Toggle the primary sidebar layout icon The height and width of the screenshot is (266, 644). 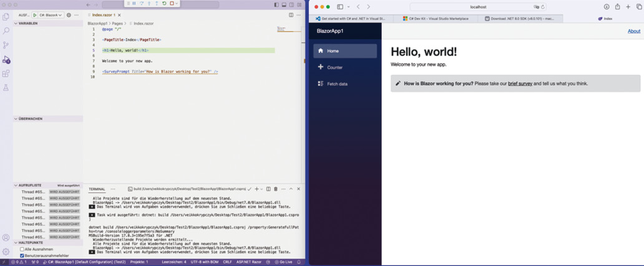tap(276, 4)
